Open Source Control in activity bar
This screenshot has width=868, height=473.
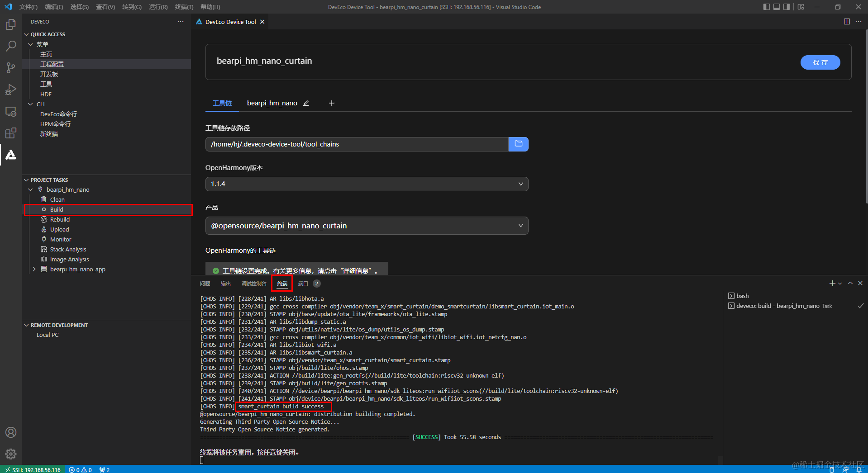pos(11,68)
